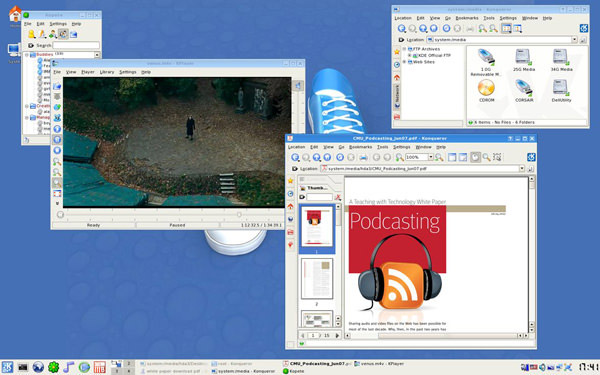Image resolution: width=600 pixels, height=375 pixels.
Task: Click zoom out magnifier left of the 100% box
Action: click(399, 157)
